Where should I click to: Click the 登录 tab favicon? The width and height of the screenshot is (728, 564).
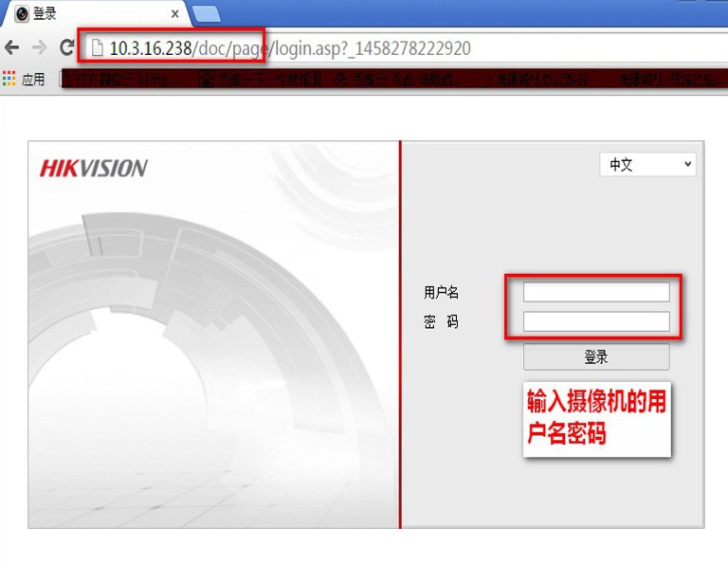[x=22, y=14]
